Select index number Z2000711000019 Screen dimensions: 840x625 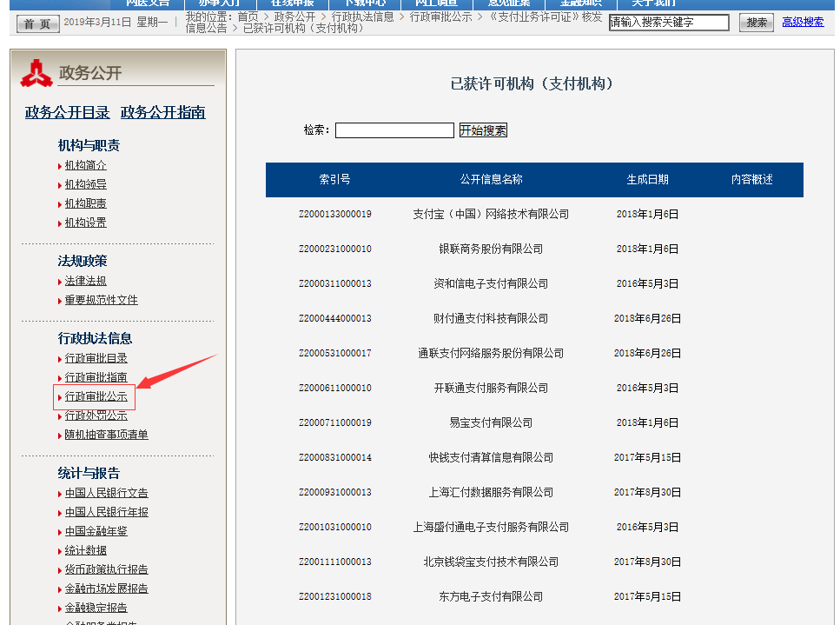pyautogui.click(x=334, y=423)
